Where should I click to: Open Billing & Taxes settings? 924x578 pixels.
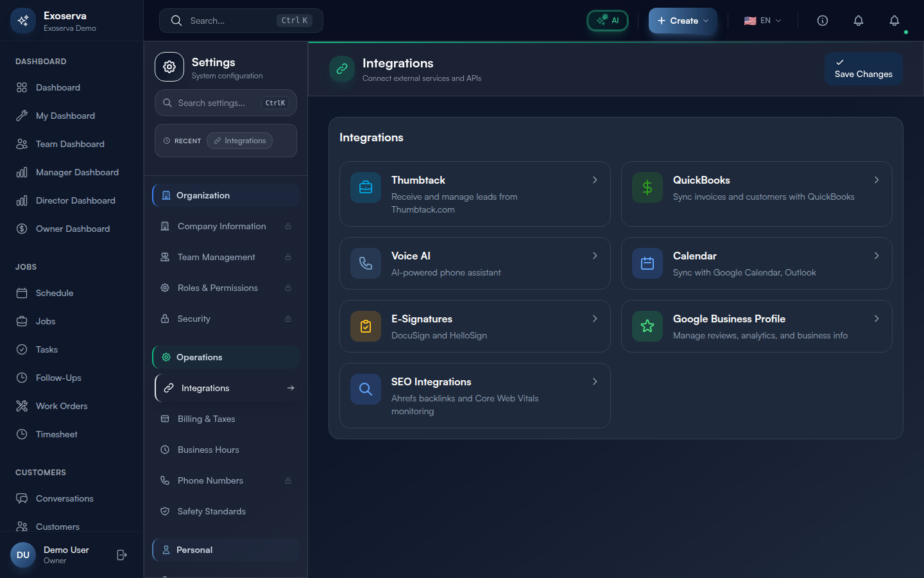tap(206, 419)
